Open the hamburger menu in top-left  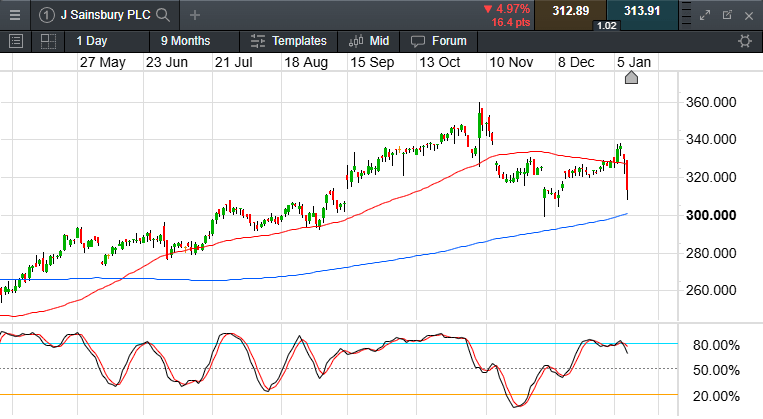(x=15, y=15)
